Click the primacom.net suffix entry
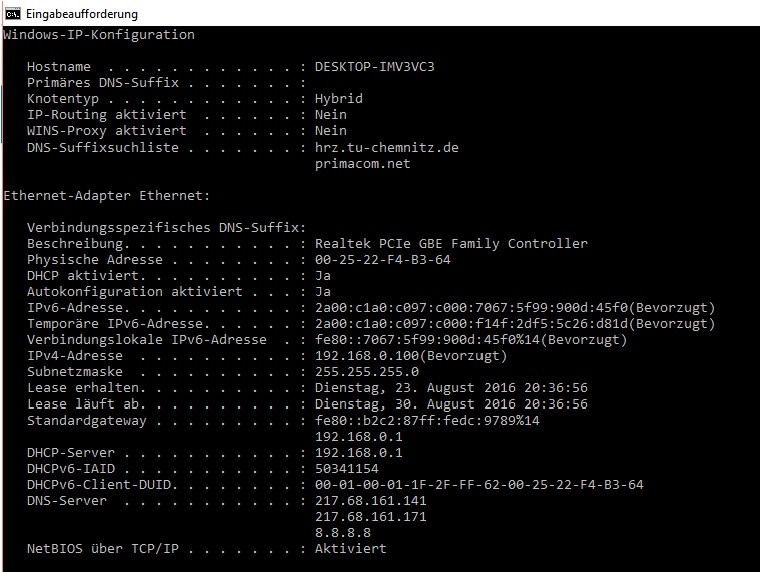Image resolution: width=760 pixels, height=572 pixels. pyautogui.click(x=363, y=164)
